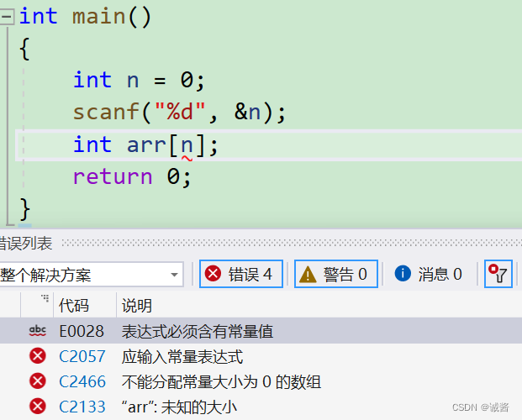This screenshot has height=420, width=522.
Task: Select the 应输入常量表达式 description
Action: pyautogui.click(x=182, y=356)
